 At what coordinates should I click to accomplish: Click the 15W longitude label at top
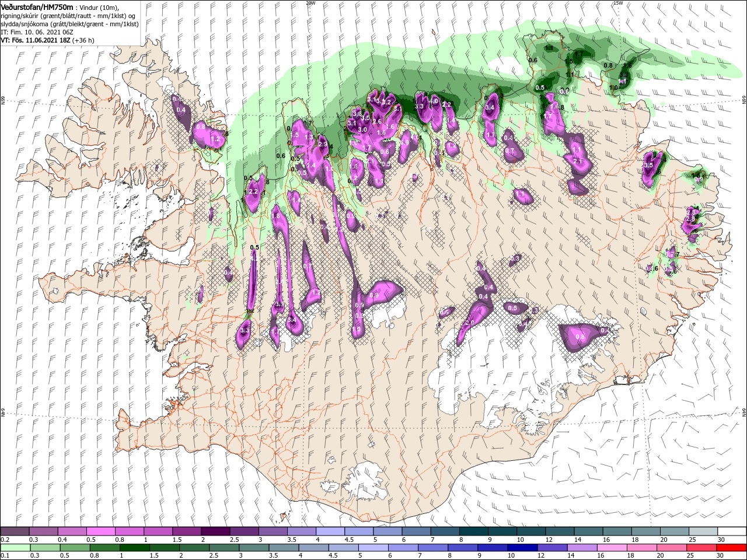tap(618, 3)
